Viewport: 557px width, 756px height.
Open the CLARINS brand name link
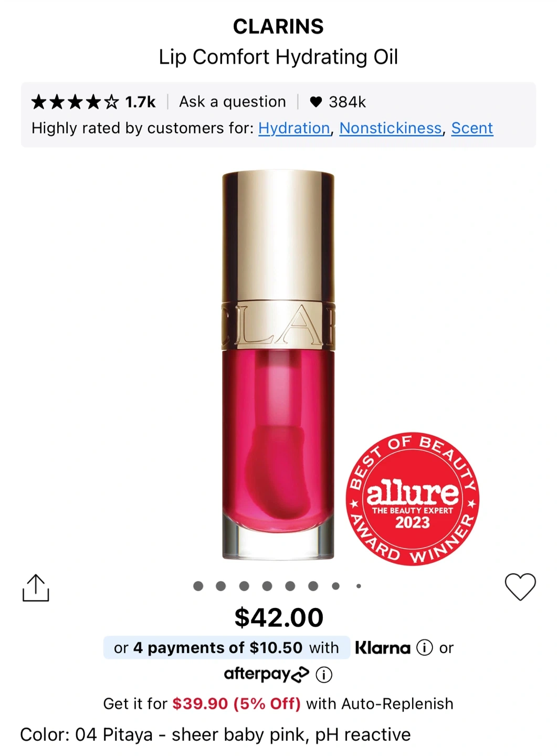tap(278, 26)
